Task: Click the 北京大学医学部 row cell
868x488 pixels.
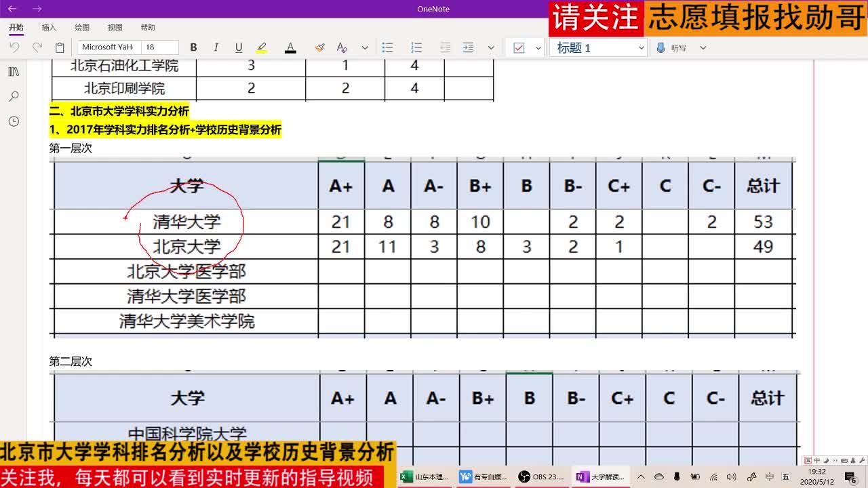Action: (x=186, y=272)
